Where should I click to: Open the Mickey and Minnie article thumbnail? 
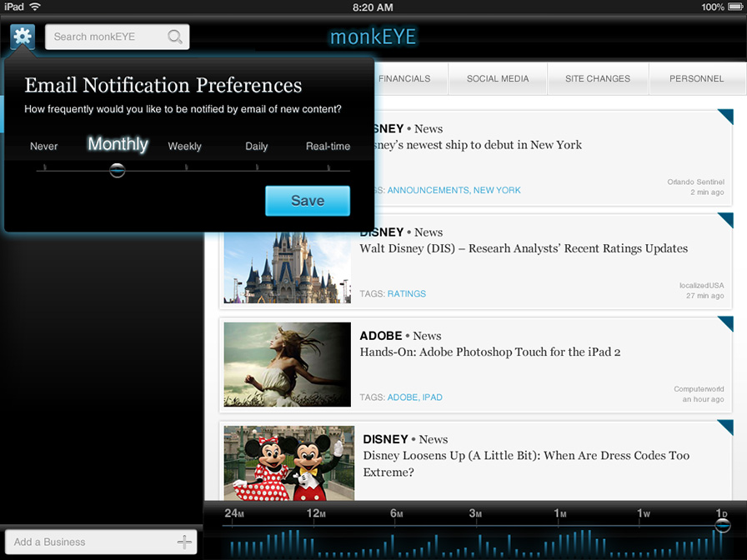coord(288,462)
